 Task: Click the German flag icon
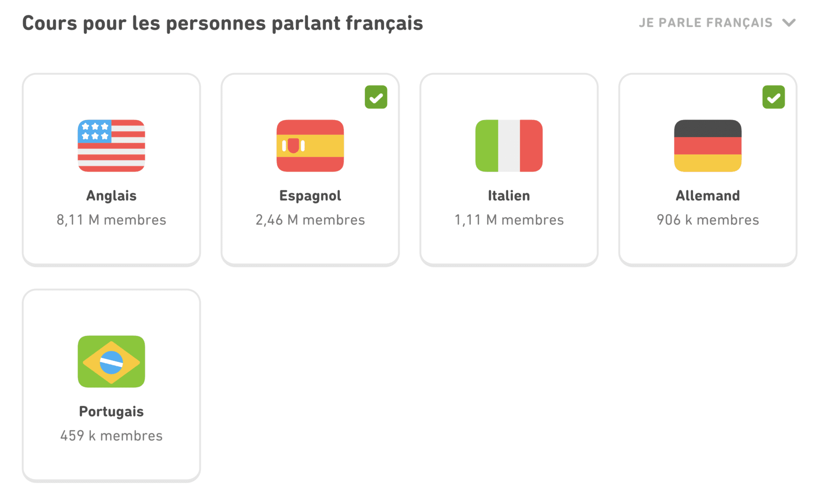(x=708, y=146)
